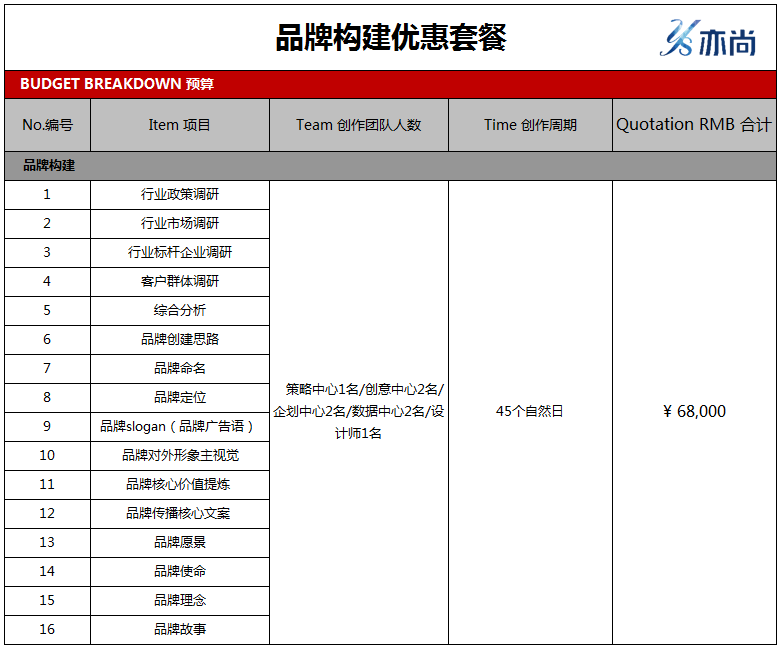Select the 综合分析 item cell
Image resolution: width=781 pixels, height=650 pixels.
tap(180, 311)
